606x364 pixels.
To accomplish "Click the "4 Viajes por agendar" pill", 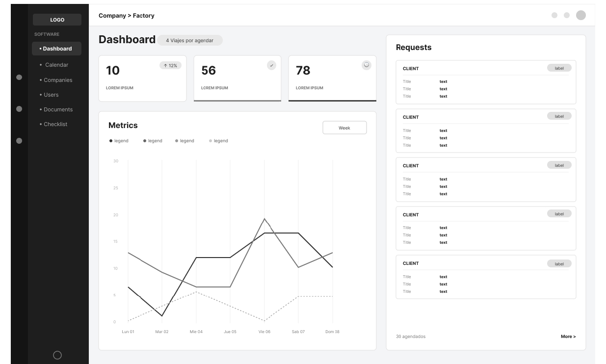I will 190,40.
